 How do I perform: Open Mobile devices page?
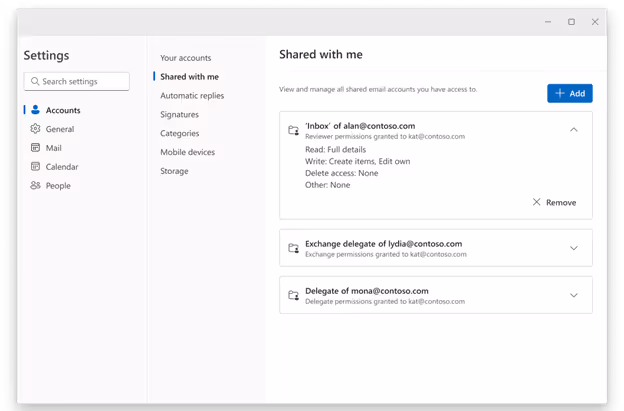coord(187,152)
